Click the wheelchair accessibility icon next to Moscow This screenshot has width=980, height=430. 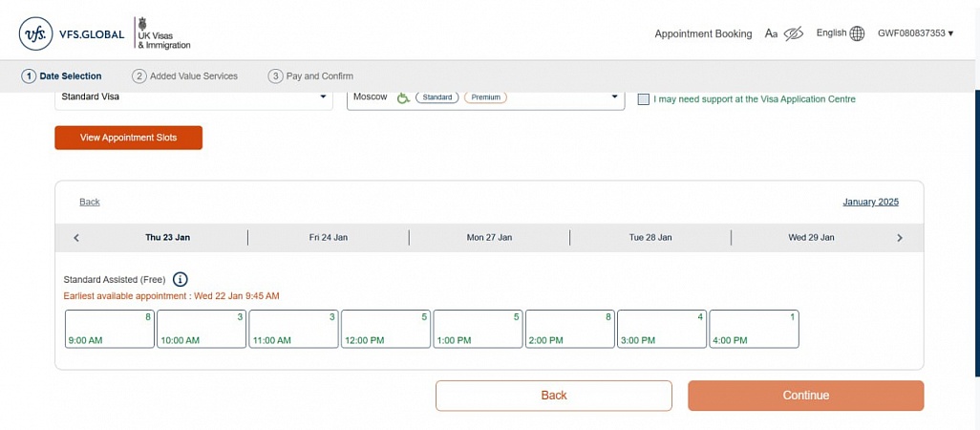click(x=403, y=97)
